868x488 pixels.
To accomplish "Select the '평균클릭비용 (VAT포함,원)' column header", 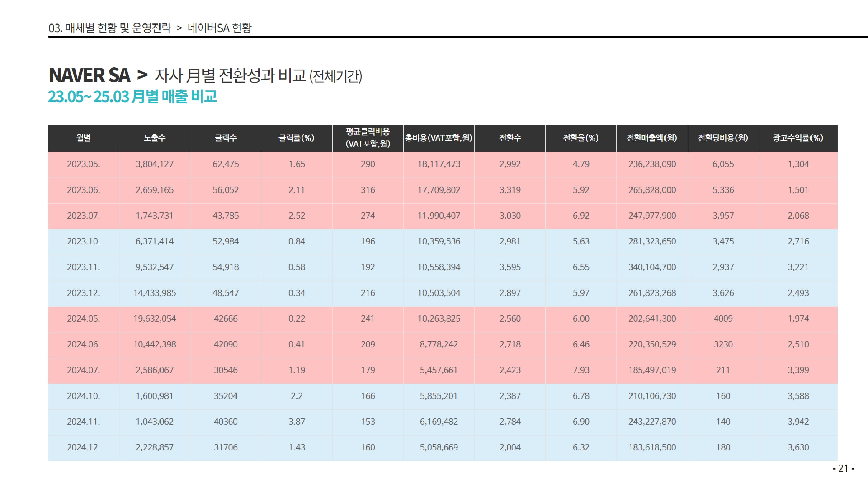I will (x=368, y=138).
